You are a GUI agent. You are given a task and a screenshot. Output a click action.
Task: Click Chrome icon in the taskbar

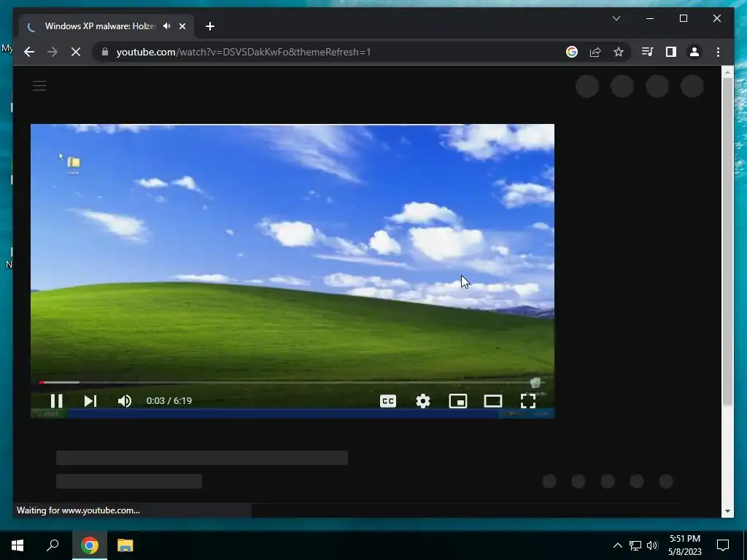[89, 545]
